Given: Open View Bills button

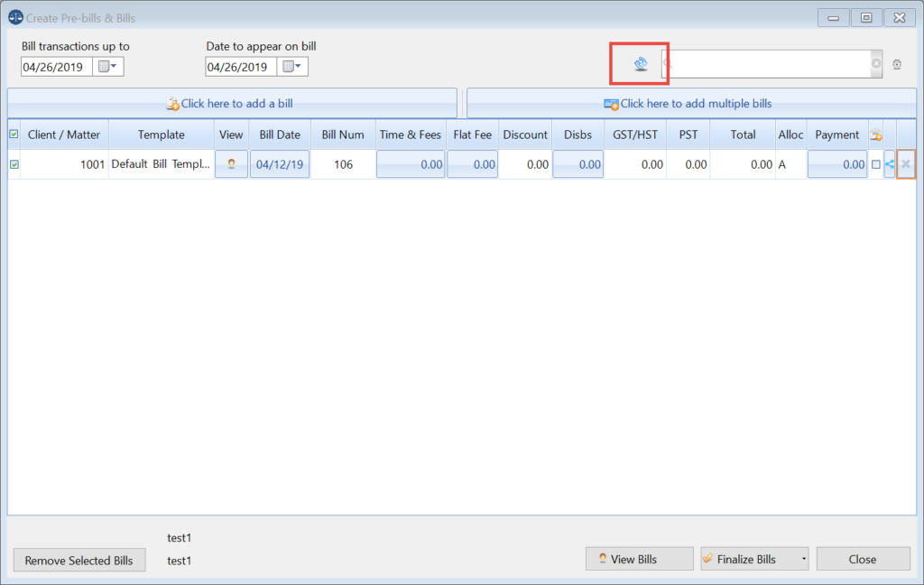Looking at the screenshot, I should tap(640, 559).
